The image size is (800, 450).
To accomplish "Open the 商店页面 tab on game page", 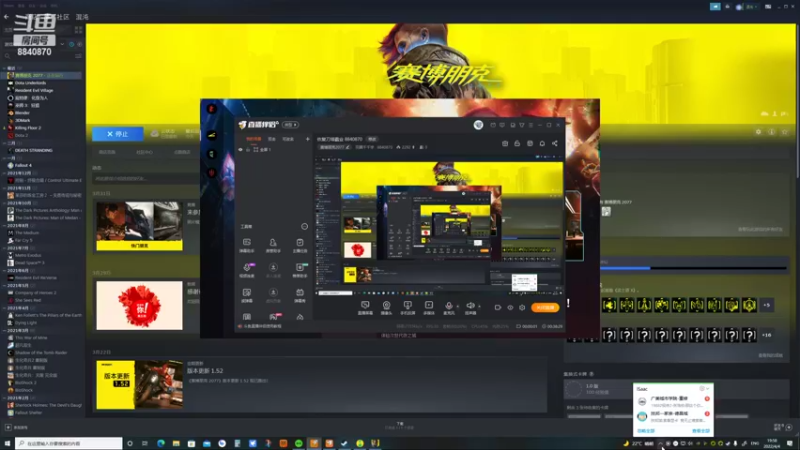I will pyautogui.click(x=107, y=152).
